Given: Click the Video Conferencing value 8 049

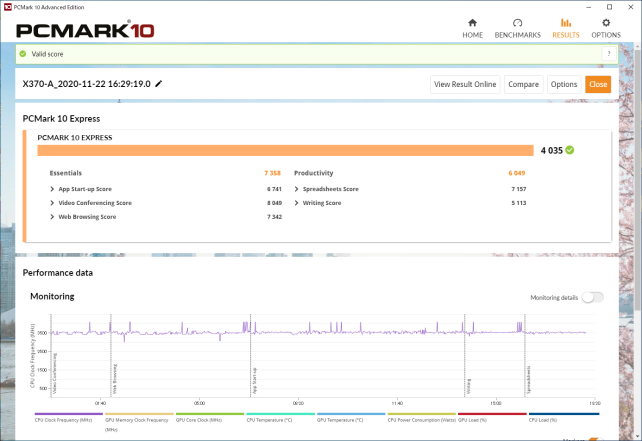Looking at the screenshot, I should coord(274,203).
